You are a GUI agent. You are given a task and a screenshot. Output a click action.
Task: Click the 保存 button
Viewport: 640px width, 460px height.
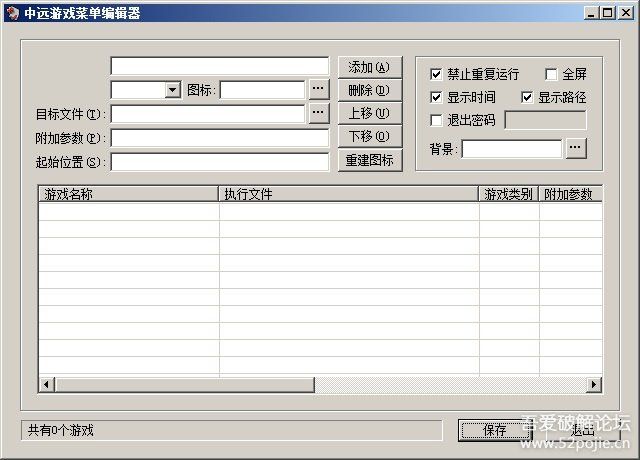point(494,430)
